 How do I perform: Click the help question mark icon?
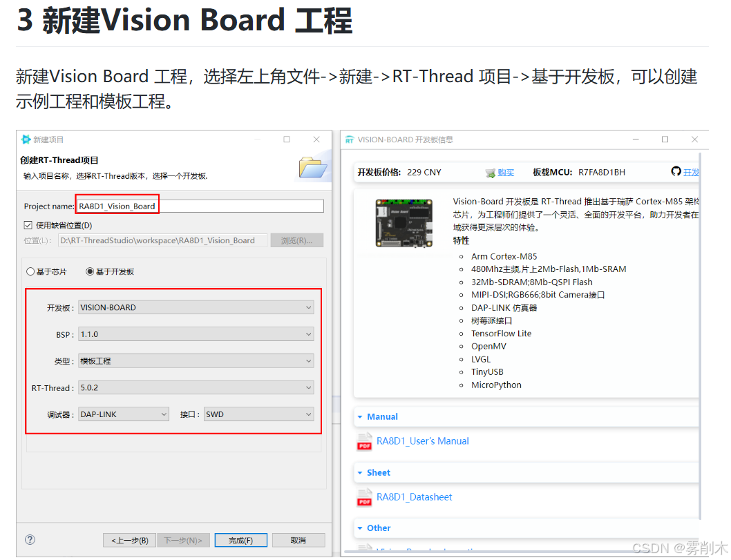click(x=30, y=539)
